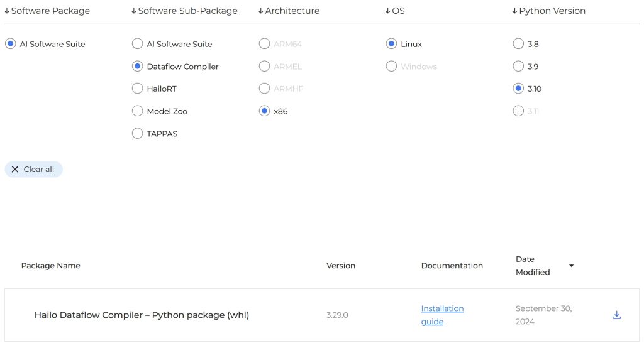The width and height of the screenshot is (644, 348).
Task: Toggle the OS filter header
Action: pyautogui.click(x=395, y=11)
